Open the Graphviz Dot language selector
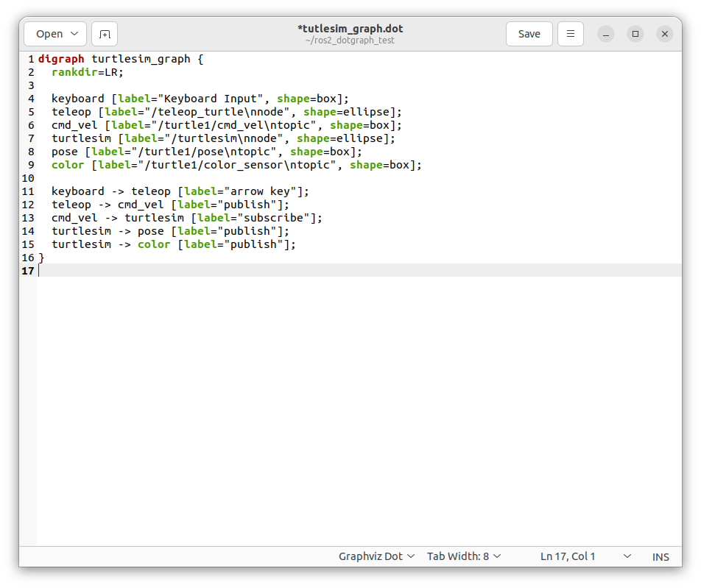 tap(376, 556)
